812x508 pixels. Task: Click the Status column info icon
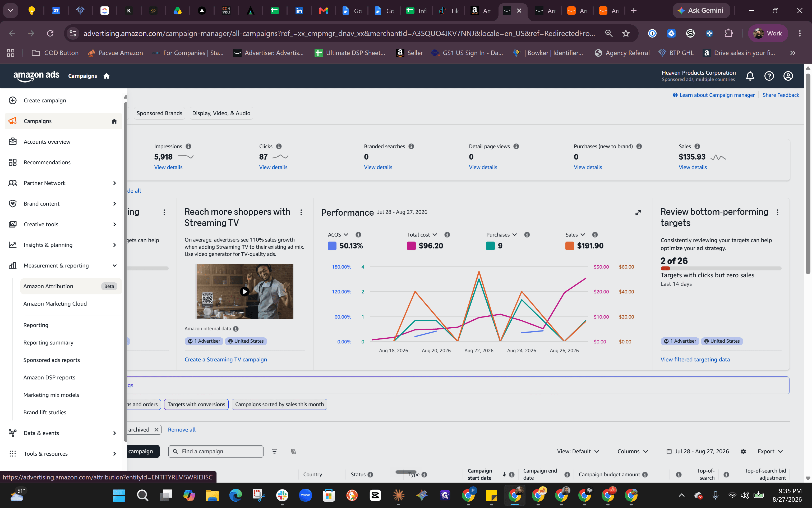[x=370, y=474]
